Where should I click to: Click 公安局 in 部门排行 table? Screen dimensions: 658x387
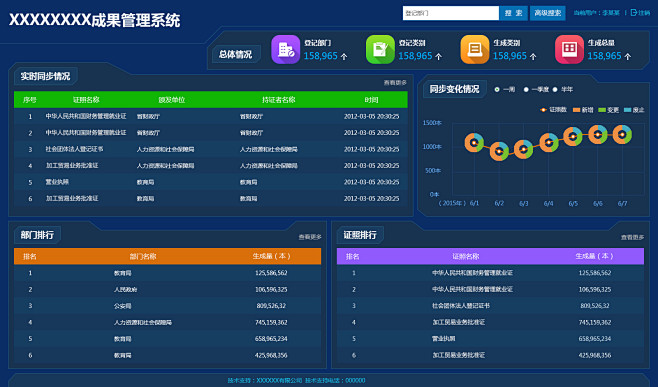pyautogui.click(x=123, y=306)
